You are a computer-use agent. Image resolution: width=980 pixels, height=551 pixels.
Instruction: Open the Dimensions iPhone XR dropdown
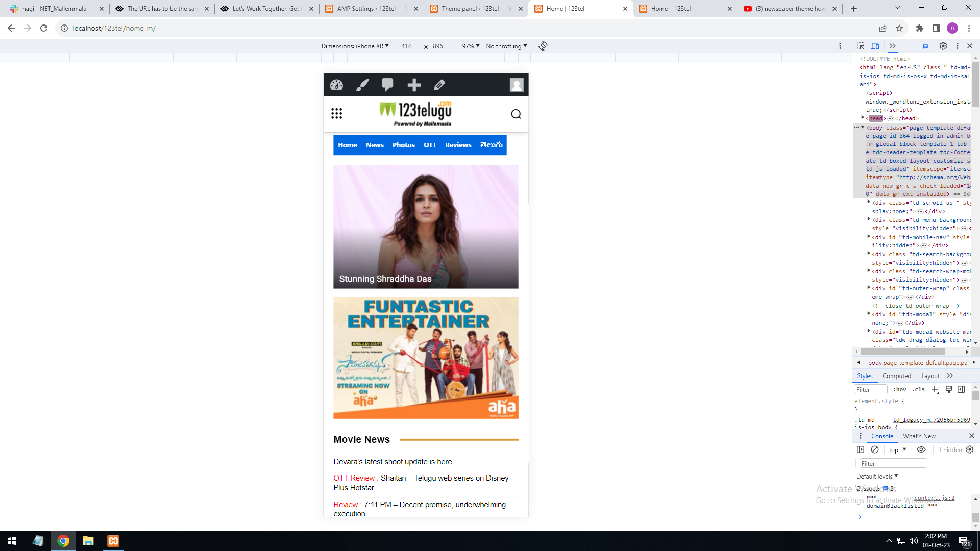pyautogui.click(x=355, y=46)
